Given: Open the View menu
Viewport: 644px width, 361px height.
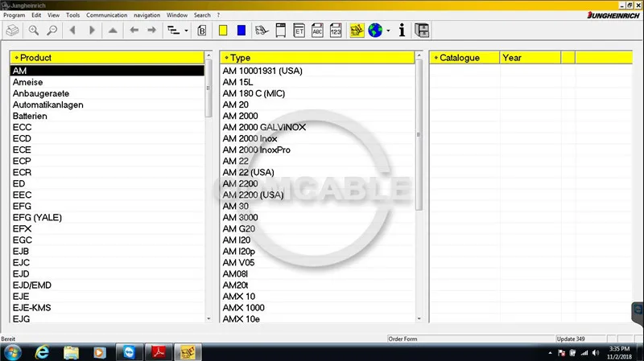Looking at the screenshot, I should 53,15.
